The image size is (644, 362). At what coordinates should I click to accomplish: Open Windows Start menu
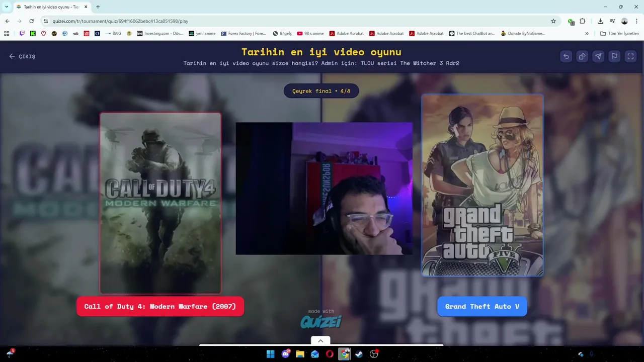[270, 354]
